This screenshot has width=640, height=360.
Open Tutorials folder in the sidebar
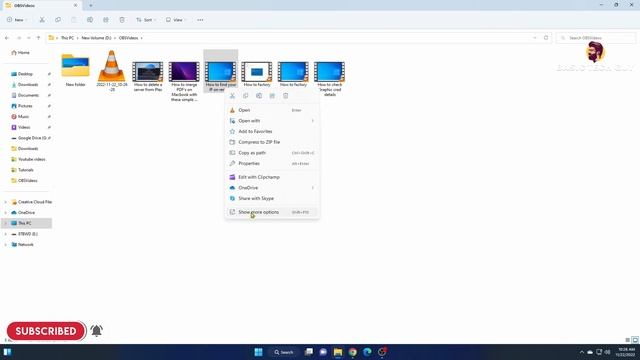26,170
